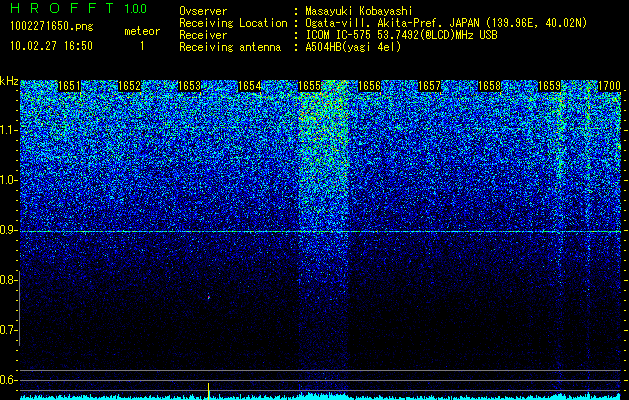This screenshot has width=629, height=400.
Task: Click the 0.7 kHz axis label
Action: [8, 330]
